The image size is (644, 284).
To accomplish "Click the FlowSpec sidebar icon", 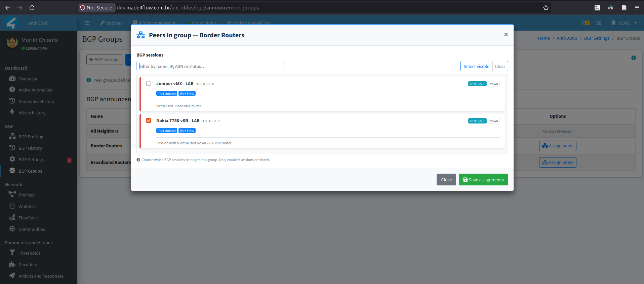I will click(12, 217).
